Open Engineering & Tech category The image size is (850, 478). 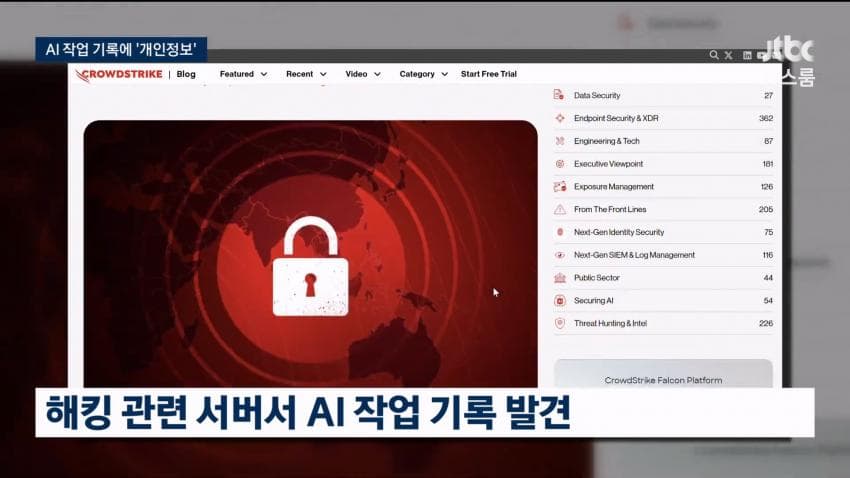pos(607,141)
